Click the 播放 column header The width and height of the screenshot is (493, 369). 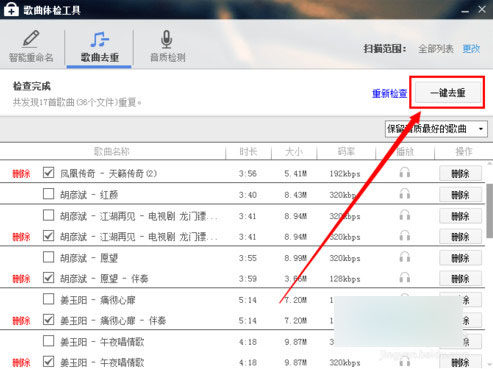point(405,152)
